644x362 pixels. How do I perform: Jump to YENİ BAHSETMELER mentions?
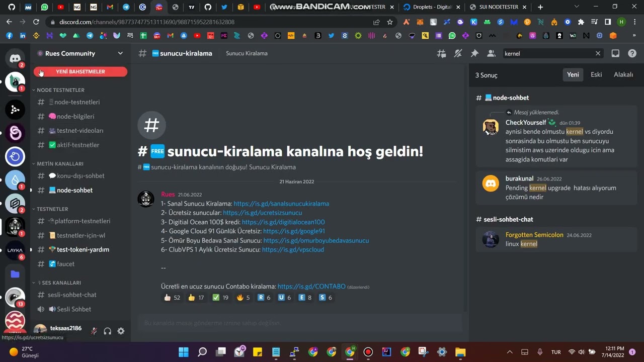(x=80, y=72)
